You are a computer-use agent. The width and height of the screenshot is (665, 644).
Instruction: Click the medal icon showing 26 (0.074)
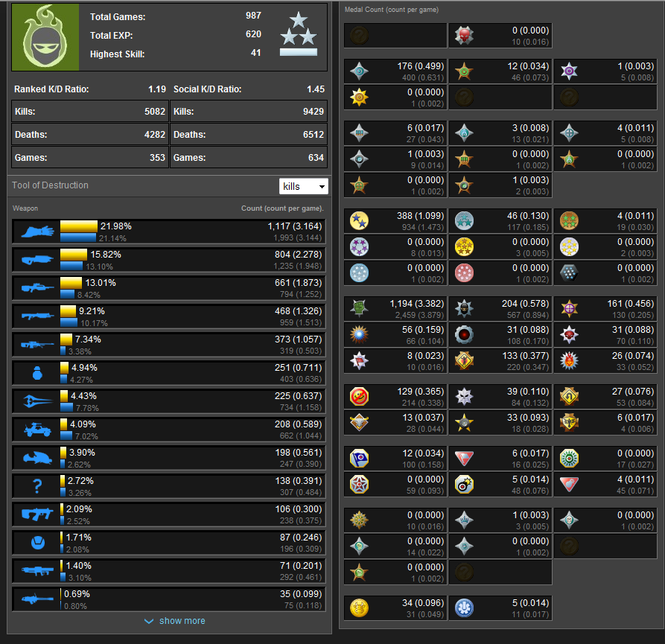[569, 361]
